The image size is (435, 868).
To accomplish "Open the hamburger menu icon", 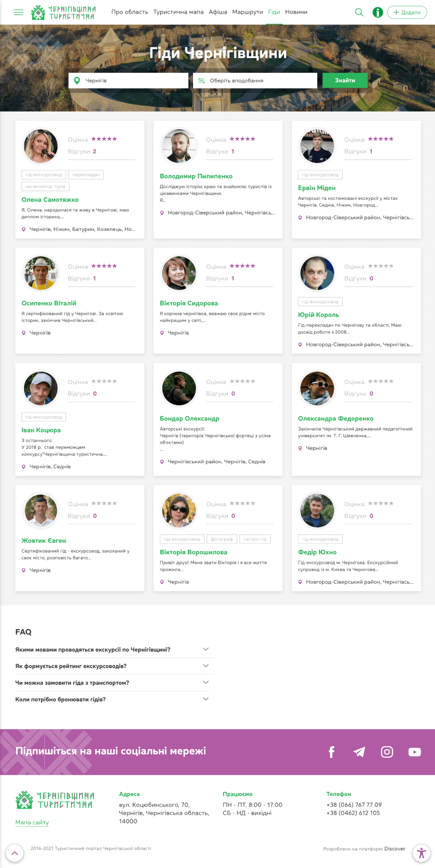I will 18,12.
